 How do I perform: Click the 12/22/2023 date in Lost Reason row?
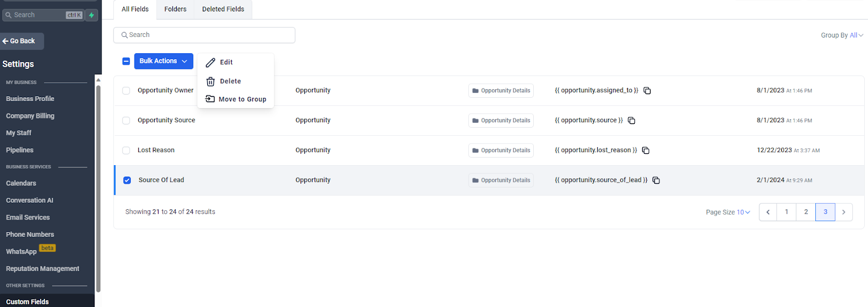(x=774, y=151)
